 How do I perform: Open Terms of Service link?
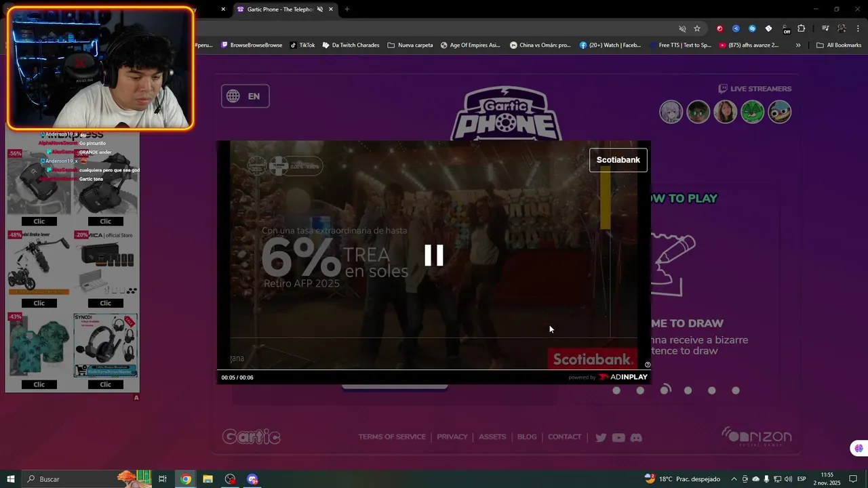coord(392,437)
